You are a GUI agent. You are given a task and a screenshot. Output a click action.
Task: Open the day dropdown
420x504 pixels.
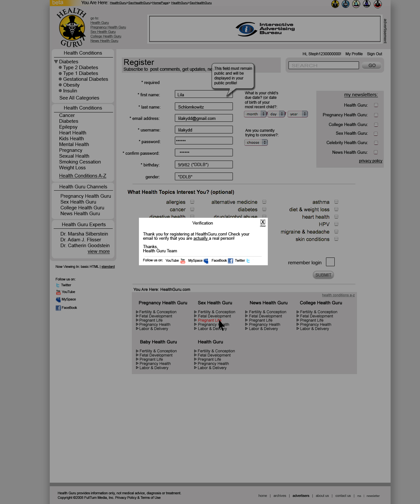coord(276,114)
